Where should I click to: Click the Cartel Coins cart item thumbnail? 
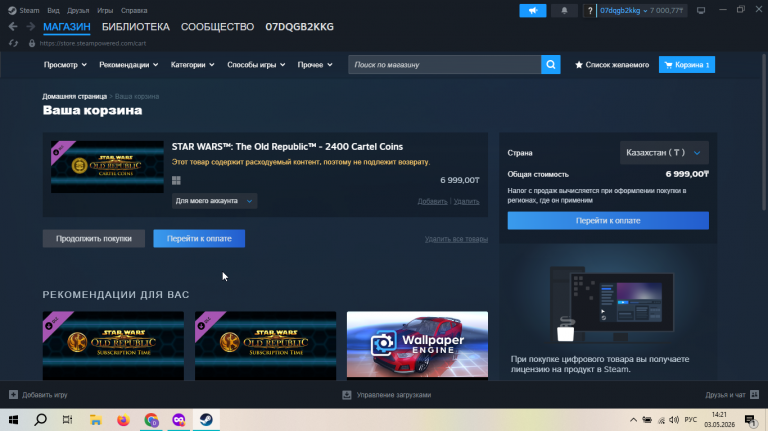click(x=107, y=167)
